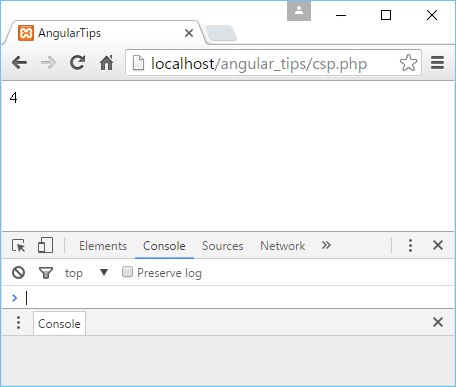Toggle device toolbar mode
The height and width of the screenshot is (387, 456).
pyautogui.click(x=45, y=245)
